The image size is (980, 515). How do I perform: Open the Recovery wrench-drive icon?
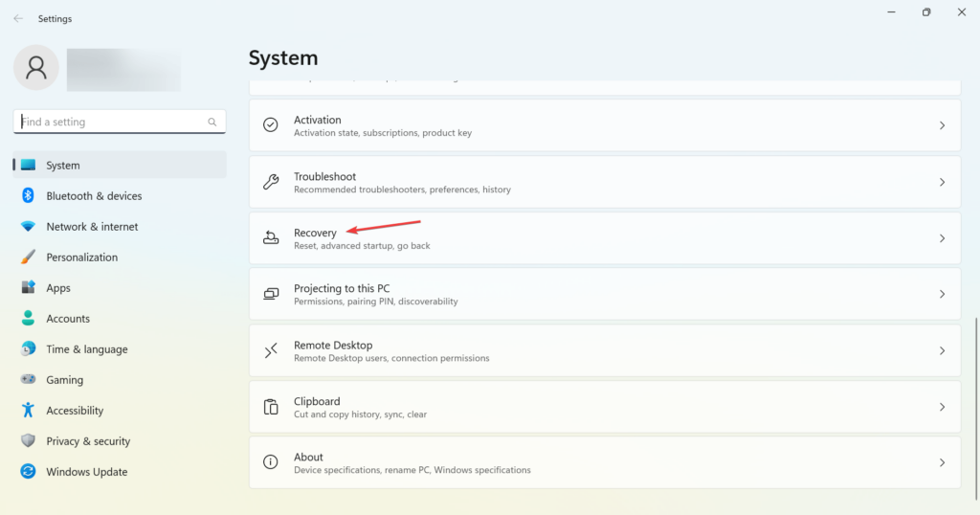tap(271, 237)
